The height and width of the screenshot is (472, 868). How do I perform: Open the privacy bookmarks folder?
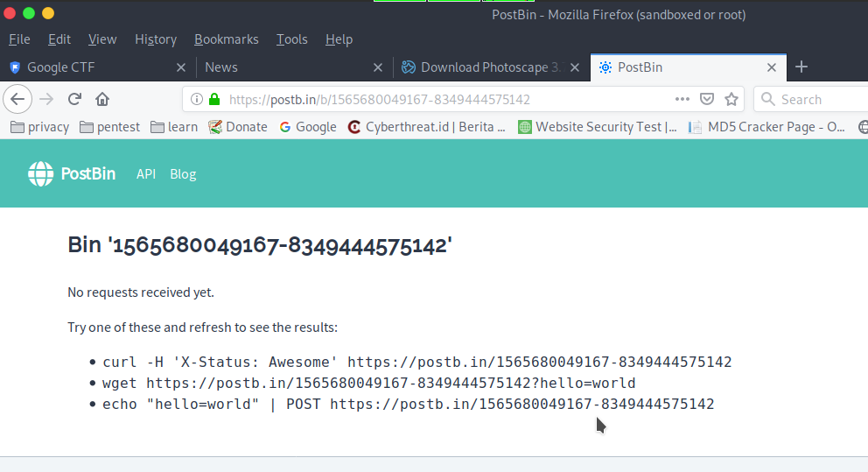click(40, 128)
